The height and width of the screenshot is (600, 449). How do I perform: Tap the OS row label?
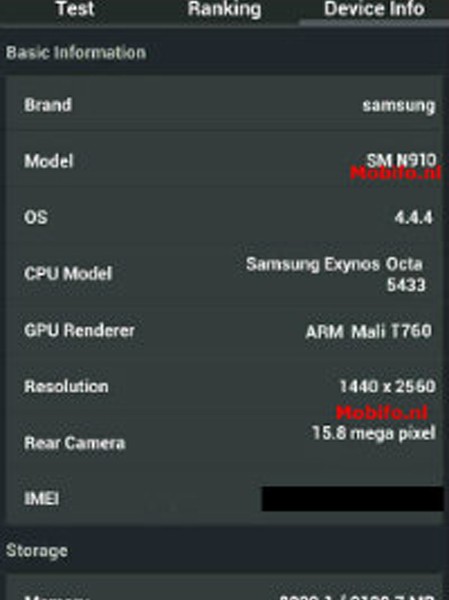click(x=36, y=217)
